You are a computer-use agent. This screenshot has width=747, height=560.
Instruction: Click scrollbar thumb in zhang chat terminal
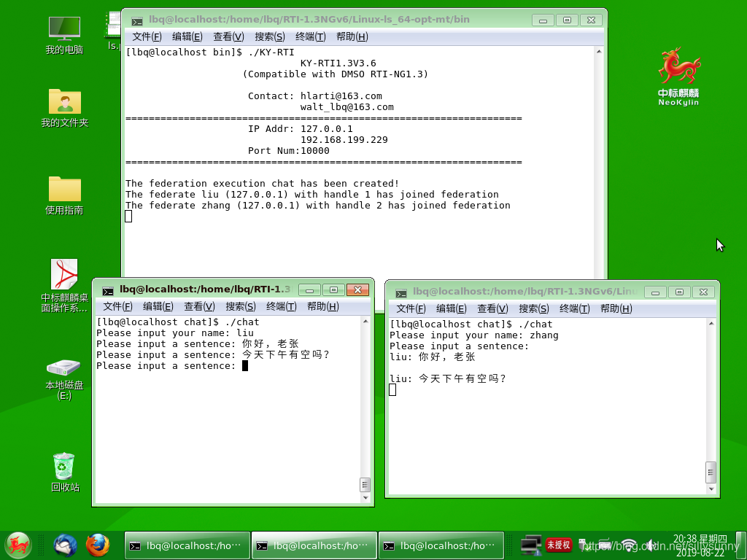tap(711, 472)
